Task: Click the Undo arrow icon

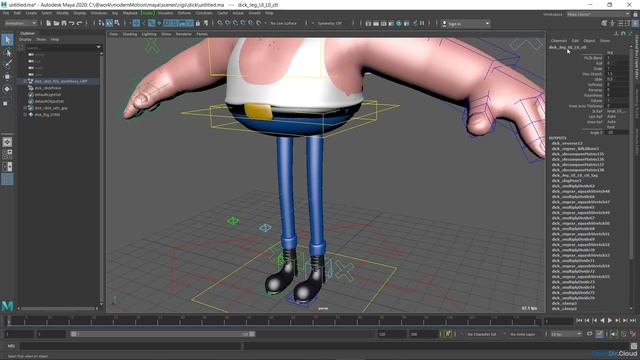Action: 71,23
